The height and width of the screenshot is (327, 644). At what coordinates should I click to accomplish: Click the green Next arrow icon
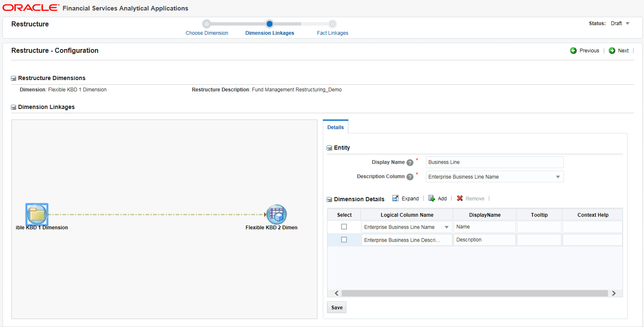[x=612, y=51]
